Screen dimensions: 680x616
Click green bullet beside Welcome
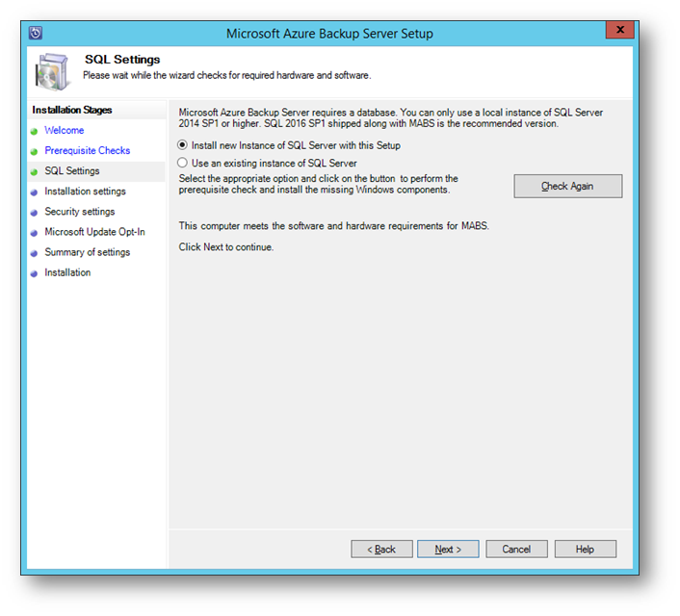pyautogui.click(x=35, y=131)
